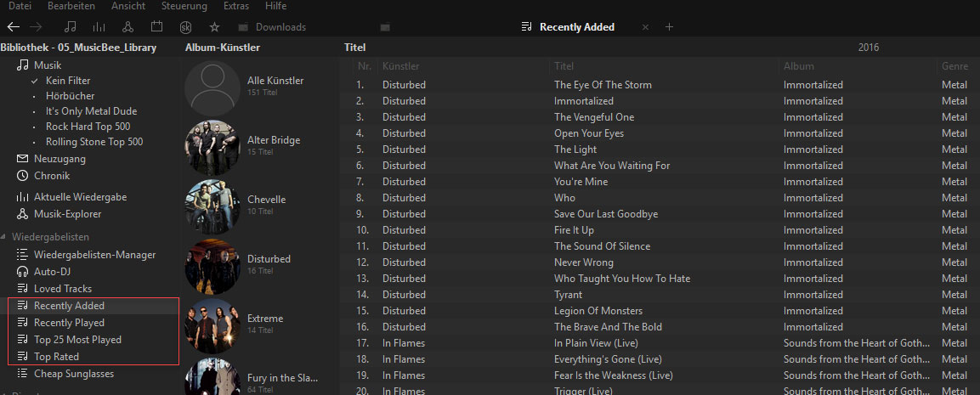Select Rolling Stone Top 500 filter
Image resolution: width=980 pixels, height=395 pixels.
(94, 142)
